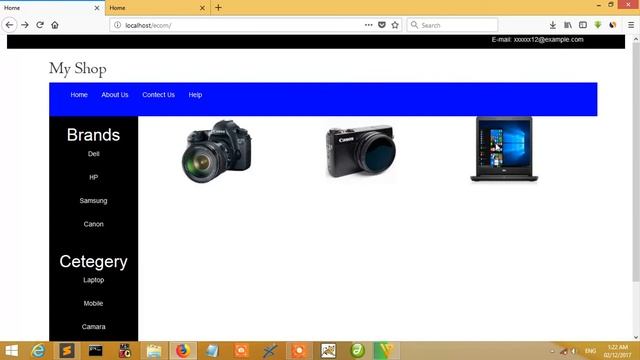The image size is (640, 360).
Task: Select the Samsung brand link
Action: (93, 200)
